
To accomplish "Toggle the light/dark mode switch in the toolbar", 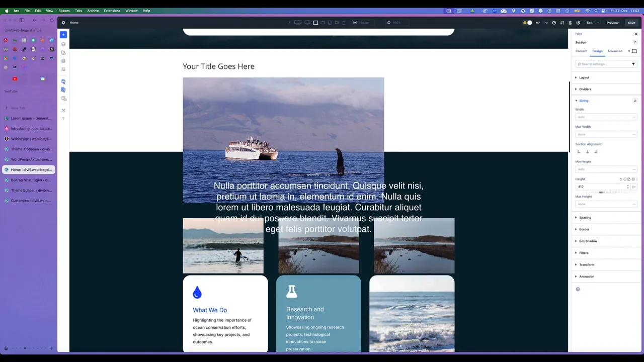I will 527,22.
